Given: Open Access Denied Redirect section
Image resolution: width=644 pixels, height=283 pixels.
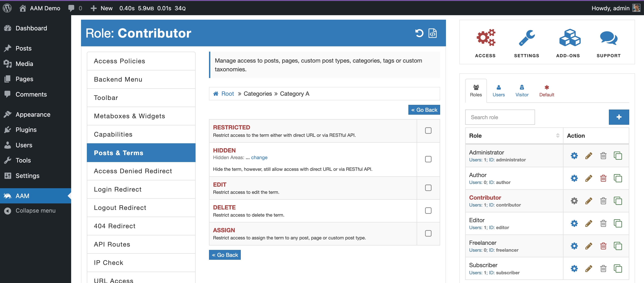Looking at the screenshot, I should (141, 171).
